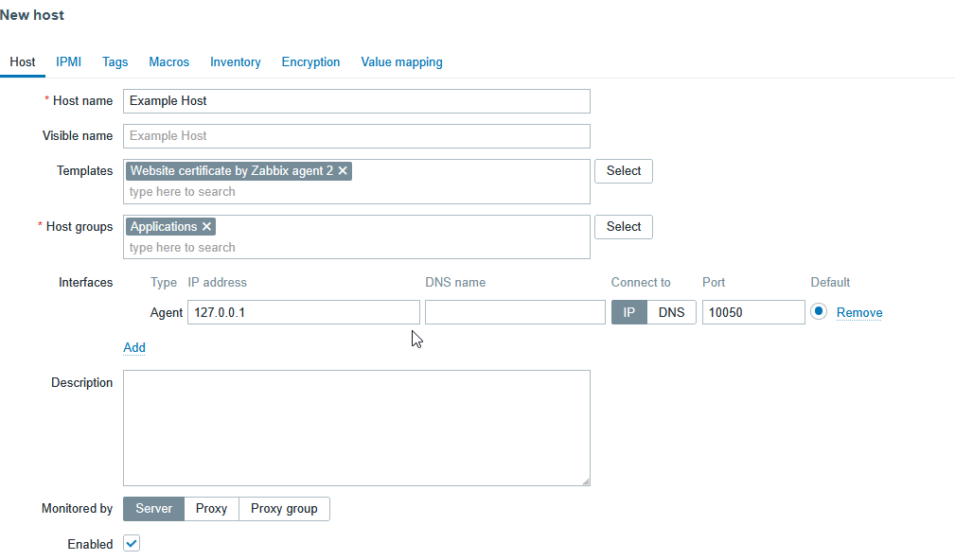This screenshot has width=955, height=560.
Task: Click Select button next to Templates
Action: click(x=624, y=171)
